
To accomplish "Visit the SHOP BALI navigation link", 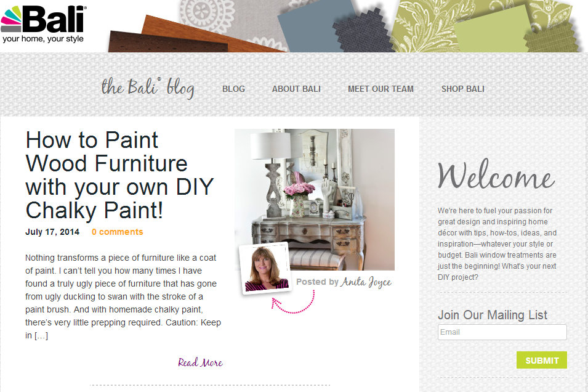I will (463, 89).
